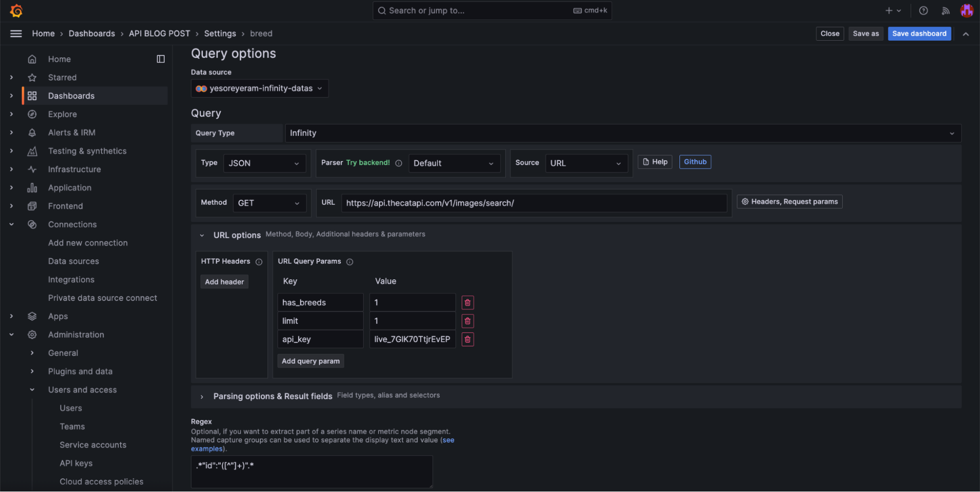Delete the has_breeds query param with trash icon
This screenshot has height=492, width=980.
click(x=467, y=302)
